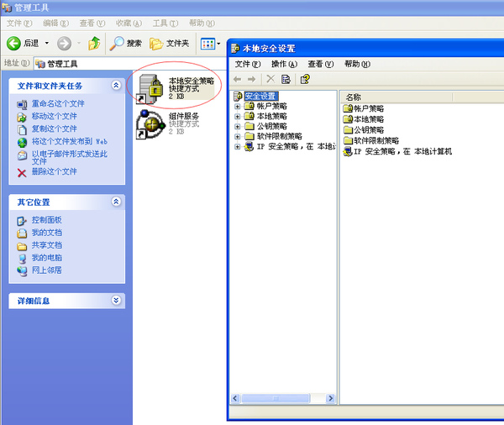The height and width of the screenshot is (425, 504).
Task: Open 编辑(E) menu in 管理工具 window
Action: [56, 24]
